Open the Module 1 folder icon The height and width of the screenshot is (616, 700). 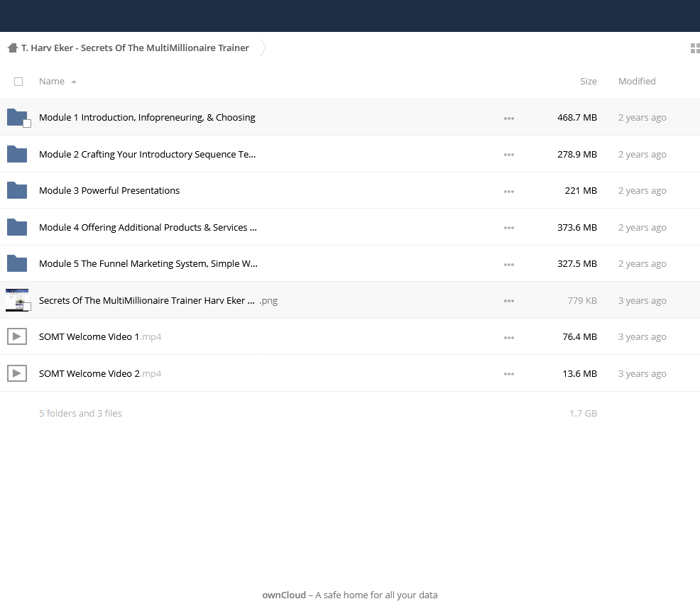(17, 117)
